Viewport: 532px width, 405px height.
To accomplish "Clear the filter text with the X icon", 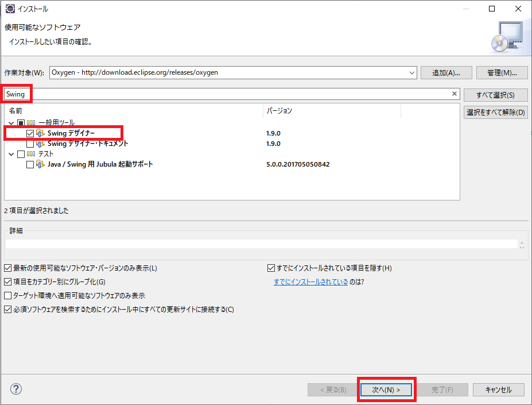I will [455, 94].
